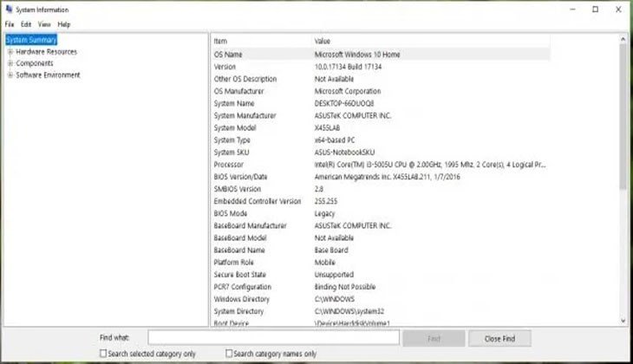Open the View menu
This screenshot has height=364, width=633.
coord(44,24)
